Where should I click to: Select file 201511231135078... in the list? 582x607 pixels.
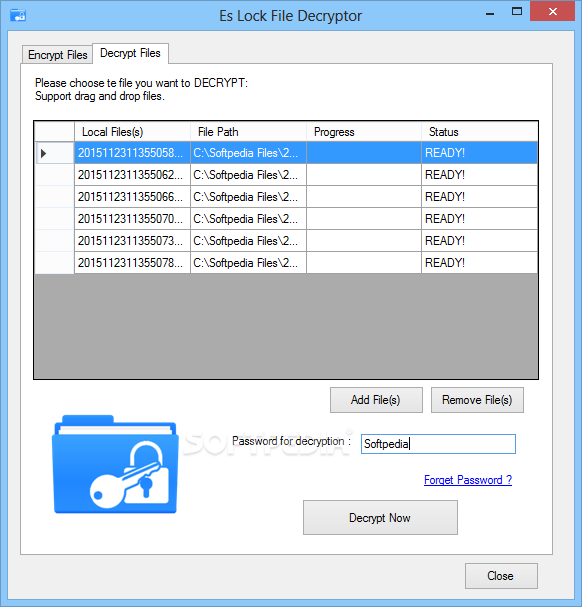click(132, 263)
